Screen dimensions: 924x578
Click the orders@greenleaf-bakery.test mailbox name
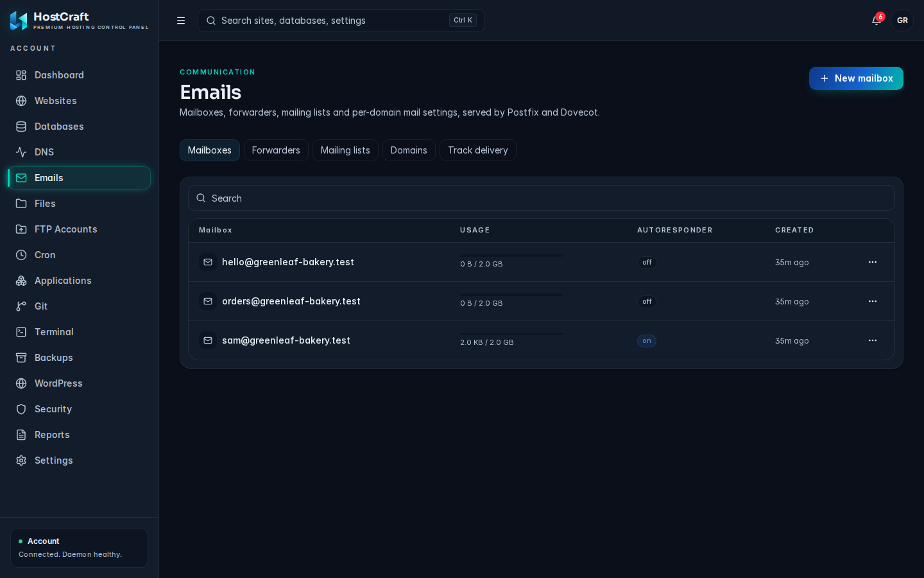291,301
